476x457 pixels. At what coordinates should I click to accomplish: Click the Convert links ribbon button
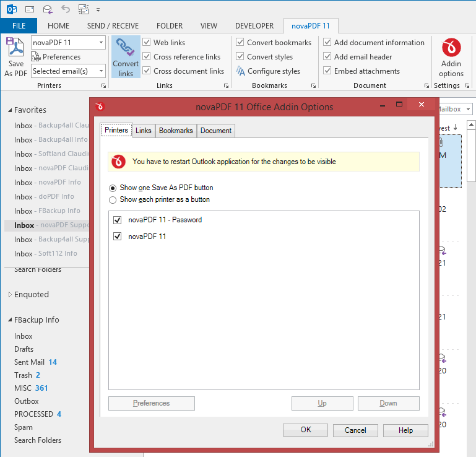click(126, 57)
